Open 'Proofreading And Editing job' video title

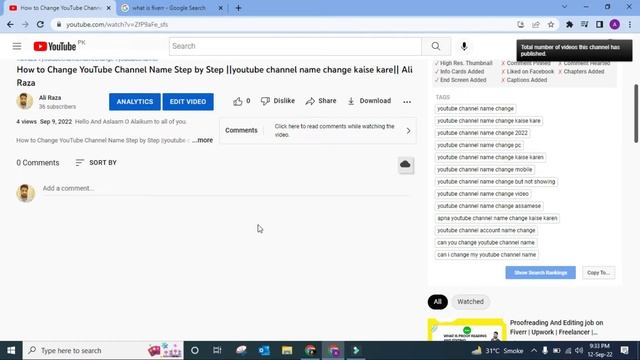coord(556,327)
